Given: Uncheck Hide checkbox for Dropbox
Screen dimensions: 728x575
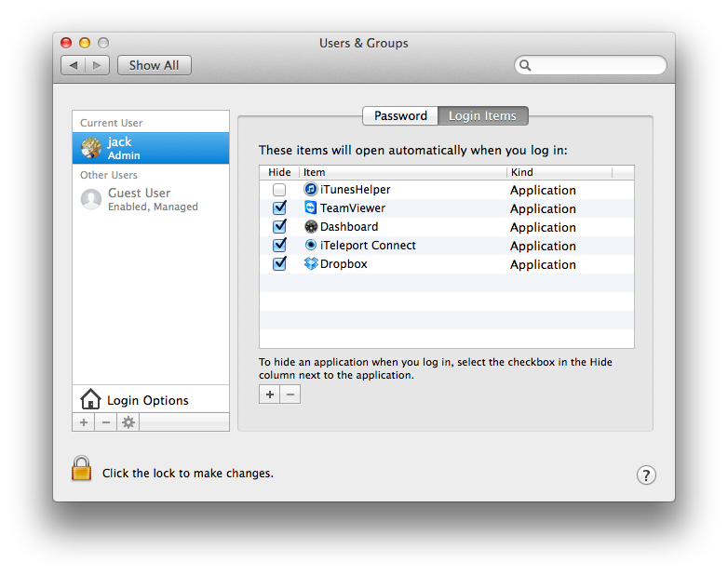Looking at the screenshot, I should click(x=279, y=263).
